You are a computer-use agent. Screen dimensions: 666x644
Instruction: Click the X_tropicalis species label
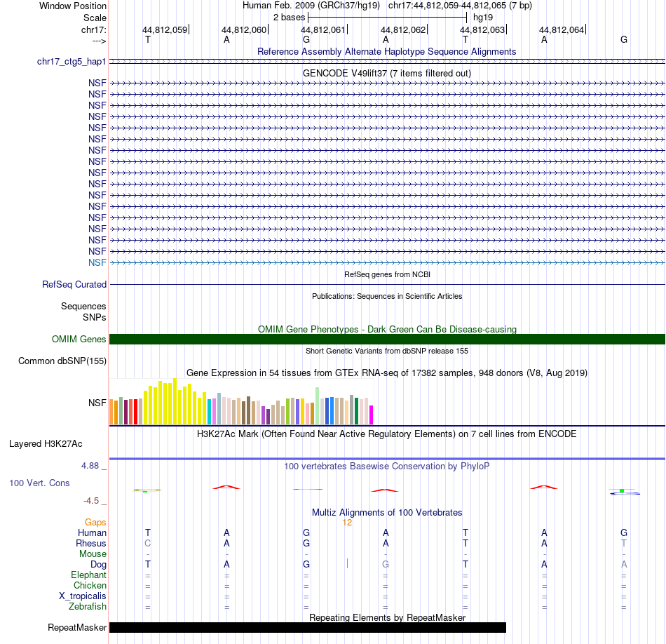tap(83, 596)
